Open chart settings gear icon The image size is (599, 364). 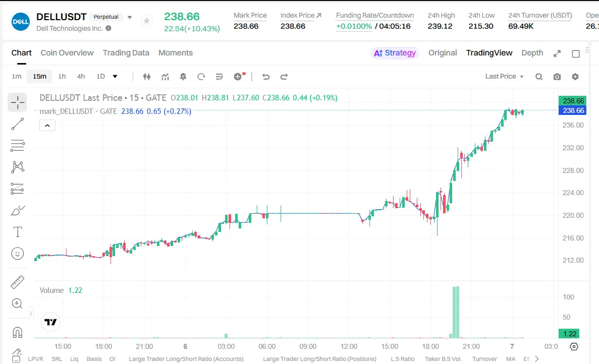coord(575,77)
